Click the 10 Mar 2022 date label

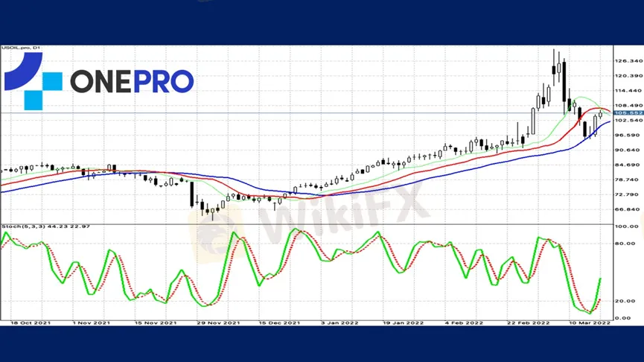pos(590,323)
